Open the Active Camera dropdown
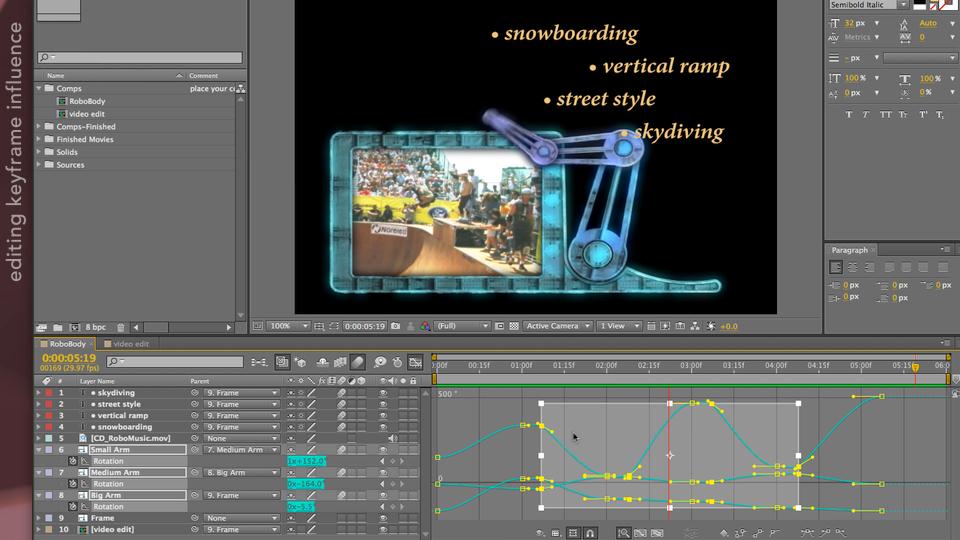The image size is (960, 540). [x=557, y=326]
